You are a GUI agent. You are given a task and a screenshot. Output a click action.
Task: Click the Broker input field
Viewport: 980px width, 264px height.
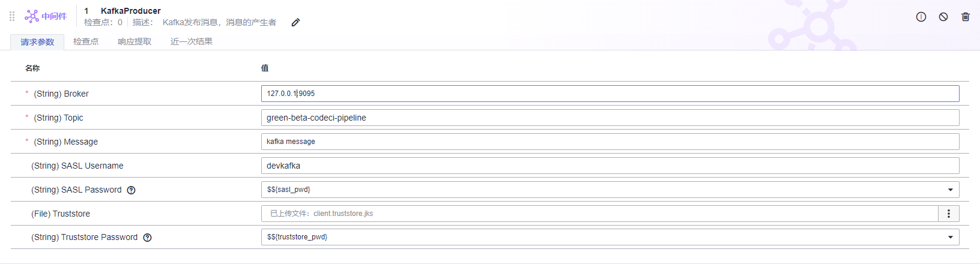coord(610,94)
